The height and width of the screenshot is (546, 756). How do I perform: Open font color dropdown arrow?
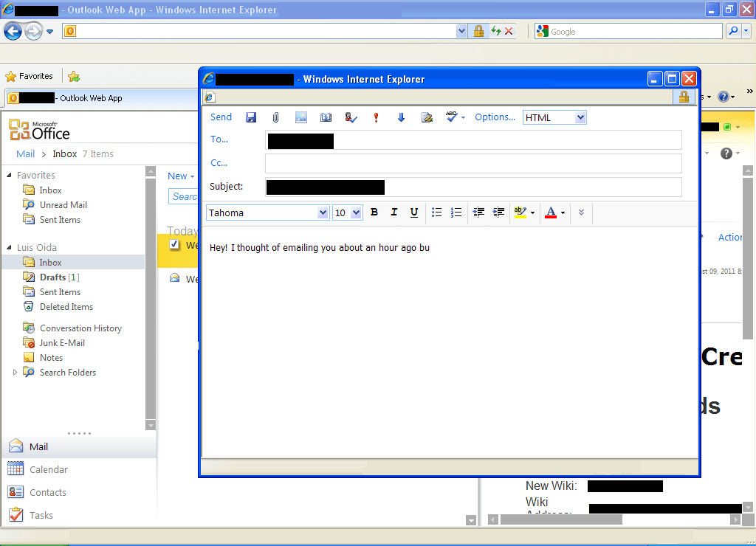tap(563, 213)
